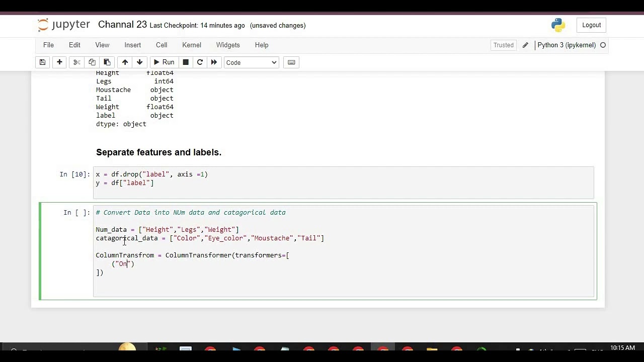Click the kernel idle circle indicator
This screenshot has height=362, width=644.
tap(603, 45)
